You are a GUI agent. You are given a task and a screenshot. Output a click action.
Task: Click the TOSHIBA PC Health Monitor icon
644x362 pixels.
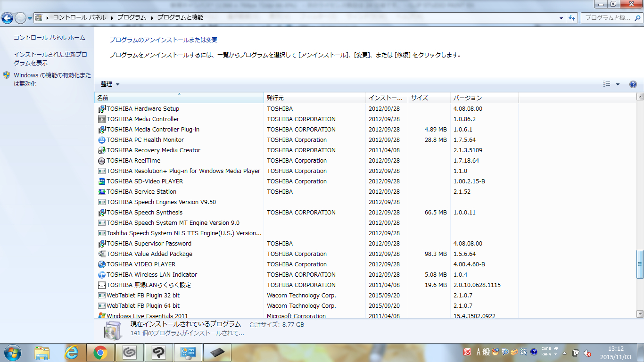point(101,140)
